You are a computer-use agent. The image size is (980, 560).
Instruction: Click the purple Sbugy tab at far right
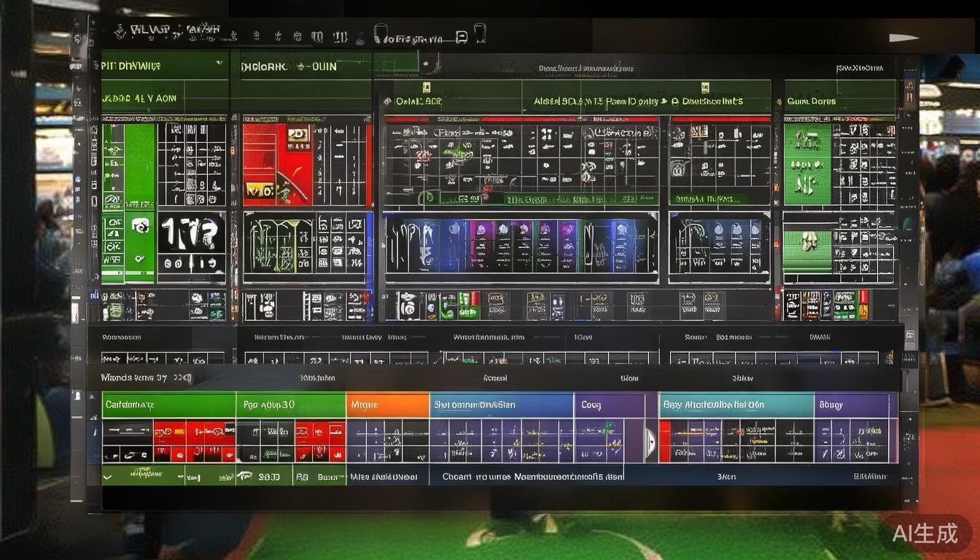[855, 405]
